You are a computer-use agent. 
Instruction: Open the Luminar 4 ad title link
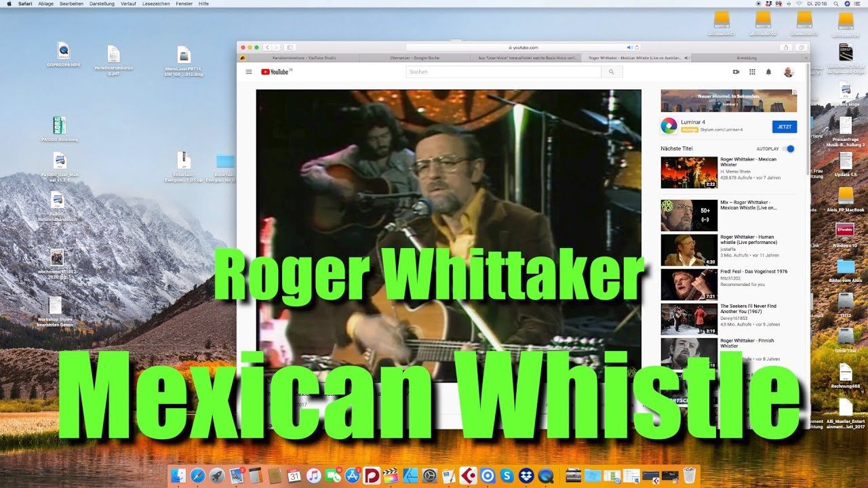[692, 122]
